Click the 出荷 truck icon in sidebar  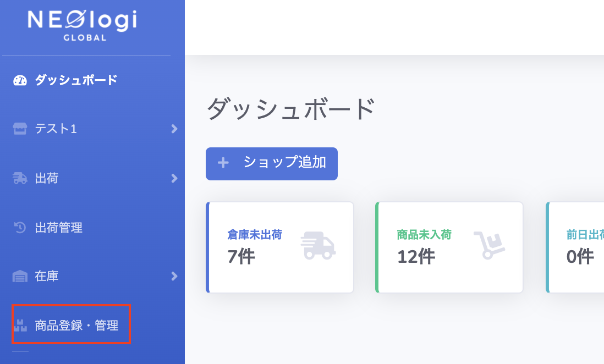pyautogui.click(x=20, y=178)
